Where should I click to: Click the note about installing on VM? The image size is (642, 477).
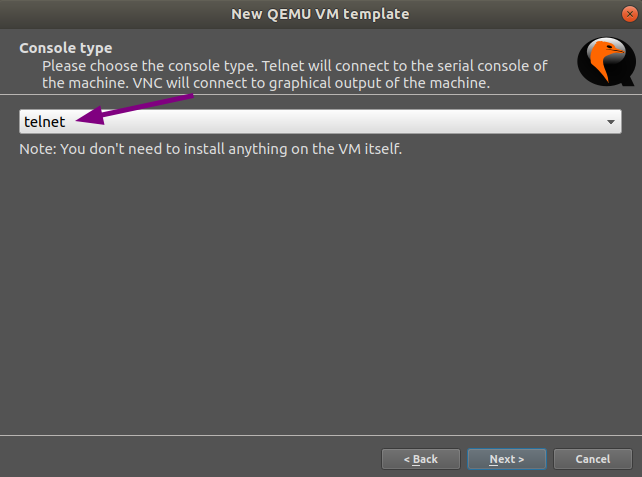210,150
